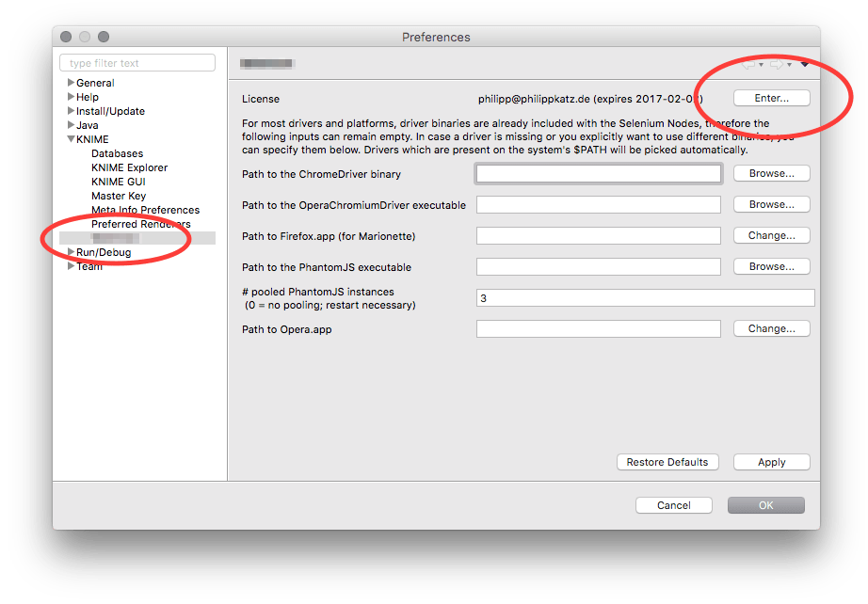Click the pooled PhantomJS instances field
The image size is (868, 604).
point(646,298)
